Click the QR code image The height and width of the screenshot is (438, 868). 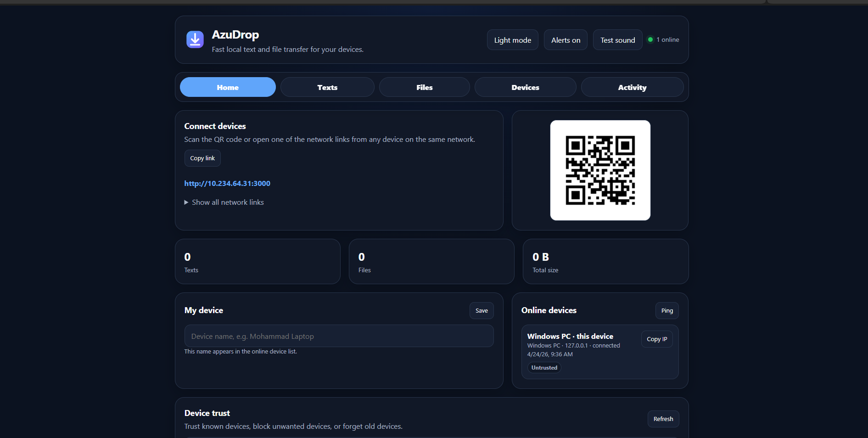(600, 170)
